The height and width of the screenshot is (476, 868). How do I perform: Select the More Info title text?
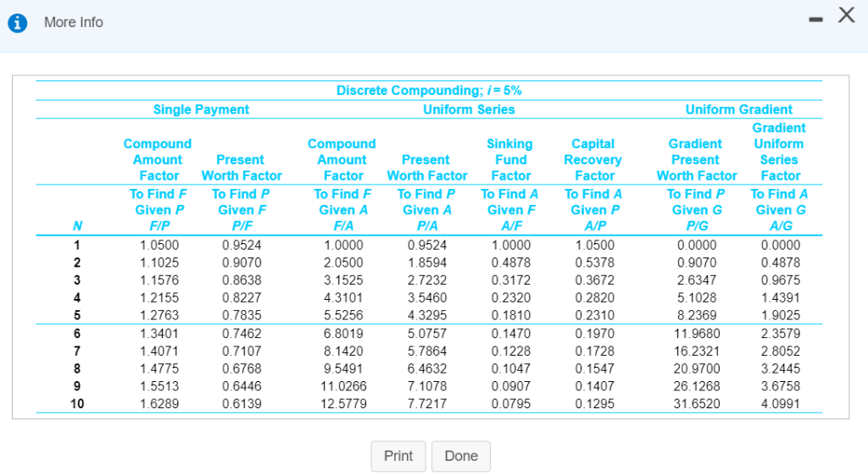tap(74, 22)
